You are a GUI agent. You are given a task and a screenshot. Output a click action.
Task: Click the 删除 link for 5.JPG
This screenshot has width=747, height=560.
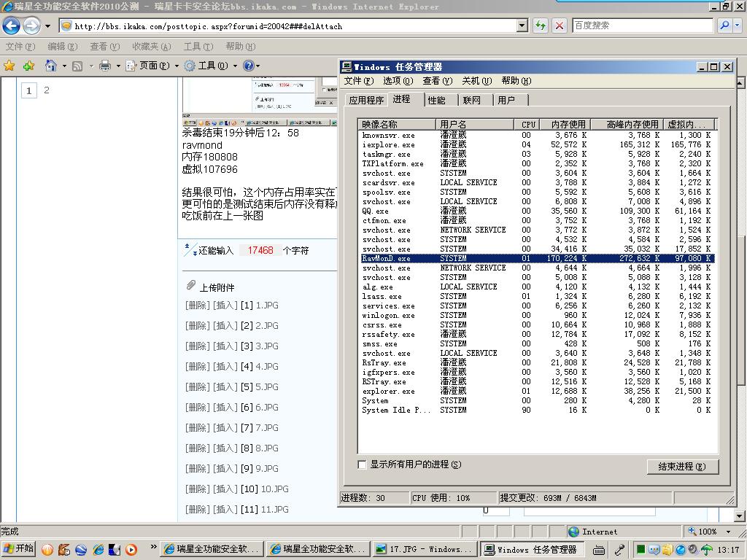[197, 387]
